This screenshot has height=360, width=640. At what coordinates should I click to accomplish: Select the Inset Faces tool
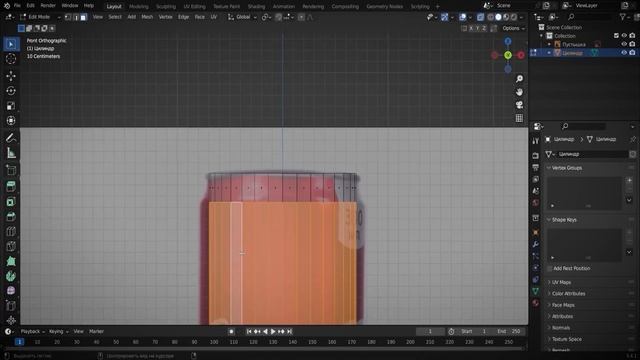(11, 202)
